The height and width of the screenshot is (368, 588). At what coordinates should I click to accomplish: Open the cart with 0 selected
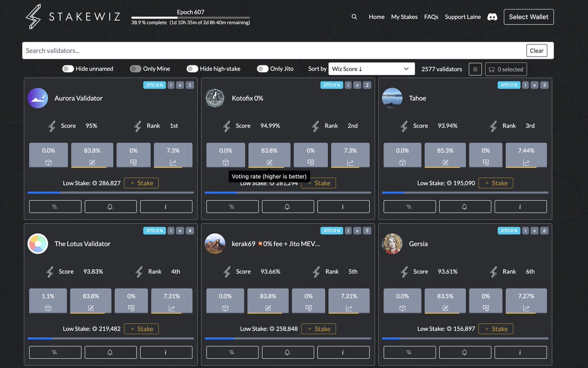pyautogui.click(x=506, y=69)
